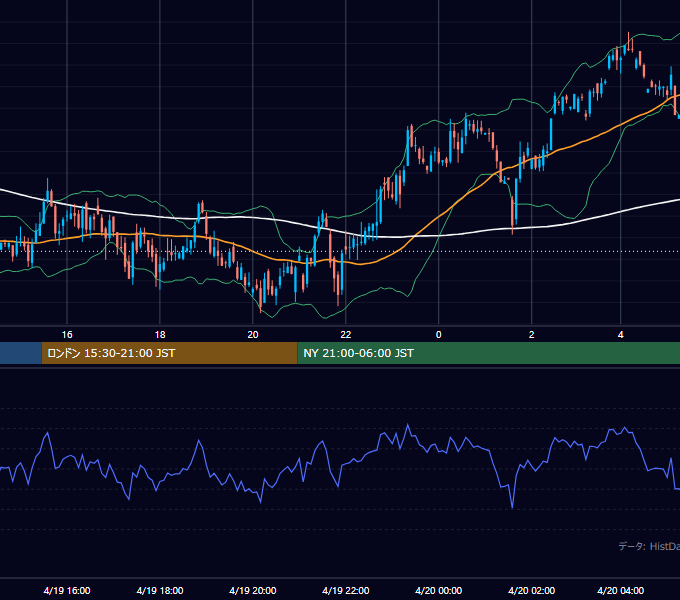Click the データ: HistData source text

(x=649, y=546)
